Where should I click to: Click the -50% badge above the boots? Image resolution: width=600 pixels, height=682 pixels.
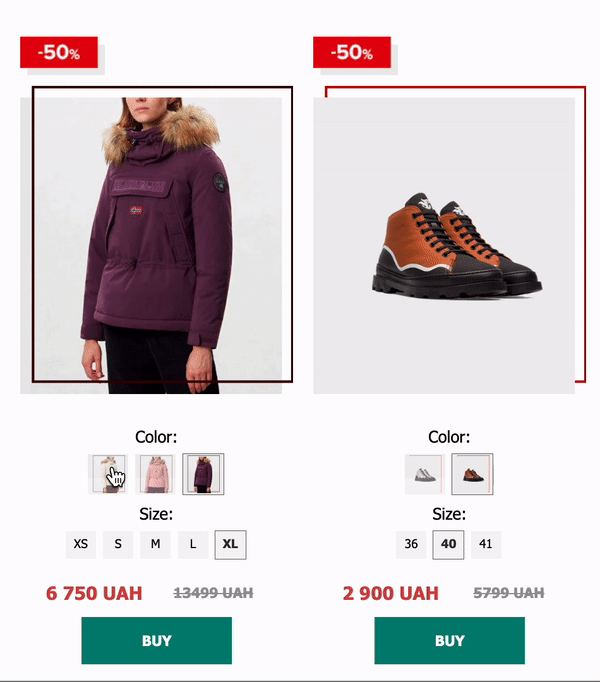tap(351, 53)
